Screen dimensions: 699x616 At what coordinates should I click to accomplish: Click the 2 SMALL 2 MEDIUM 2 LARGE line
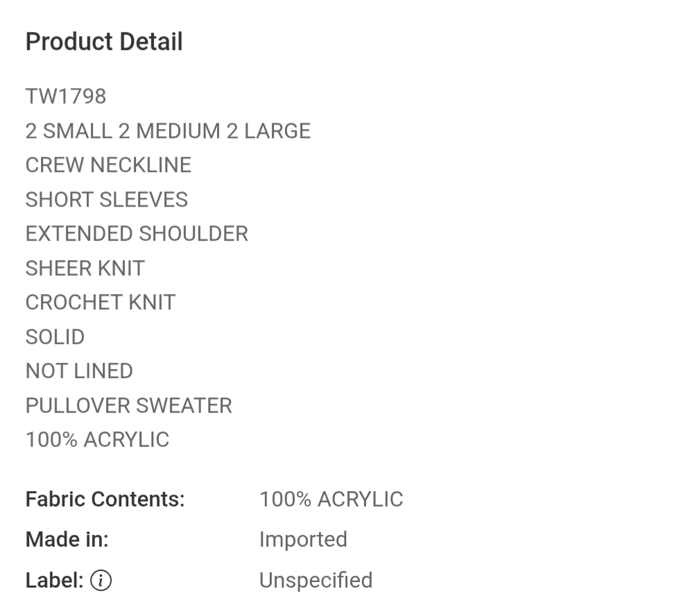tap(168, 130)
